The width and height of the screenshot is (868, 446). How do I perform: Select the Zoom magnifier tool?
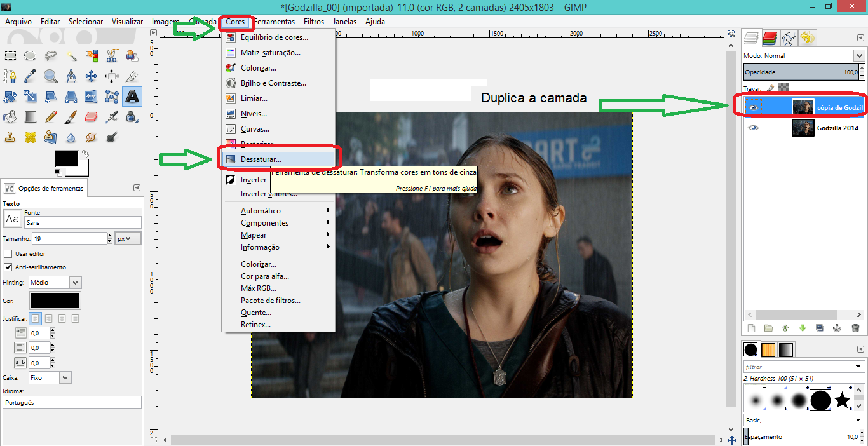(x=50, y=76)
